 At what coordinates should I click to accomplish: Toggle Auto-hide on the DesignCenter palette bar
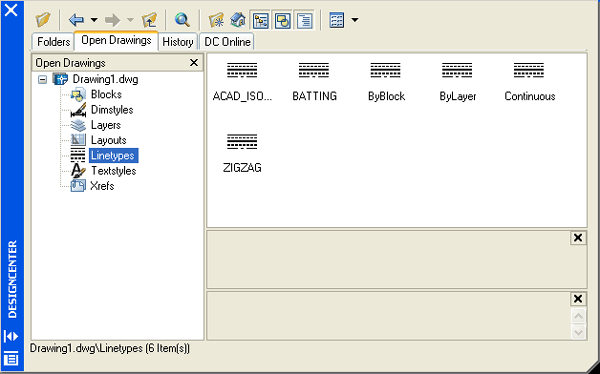click(11, 336)
